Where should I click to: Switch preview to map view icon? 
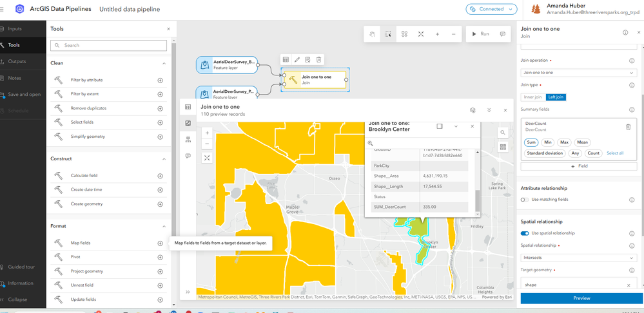point(188,123)
